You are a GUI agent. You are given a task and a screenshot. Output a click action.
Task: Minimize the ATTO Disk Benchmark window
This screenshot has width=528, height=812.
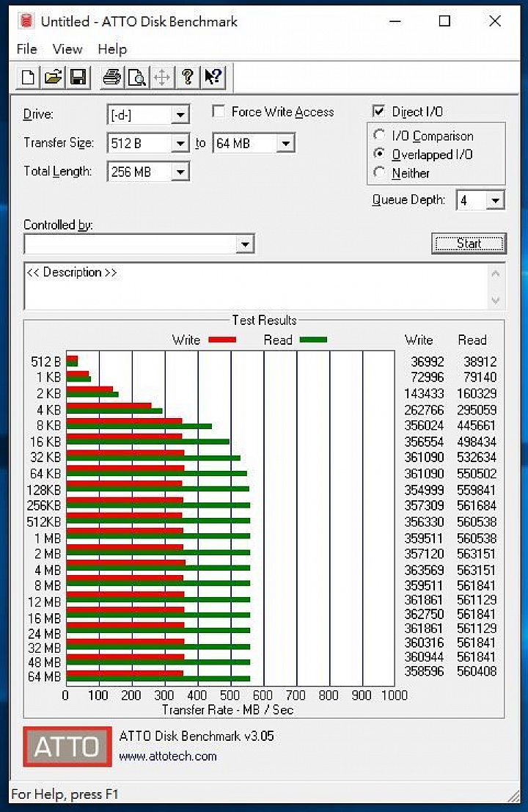click(395, 21)
